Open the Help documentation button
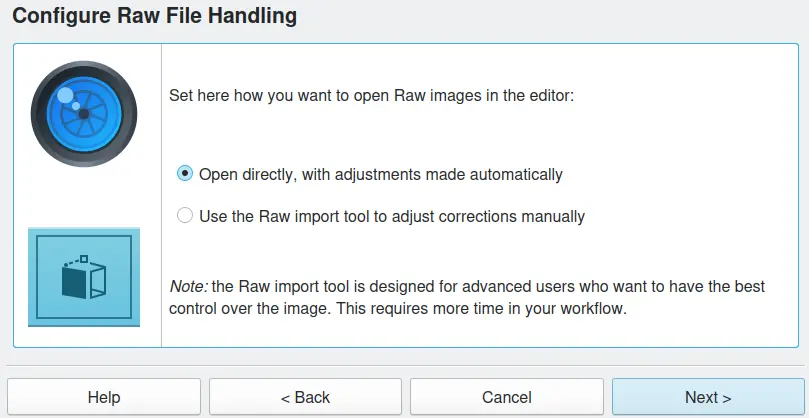 (x=104, y=397)
